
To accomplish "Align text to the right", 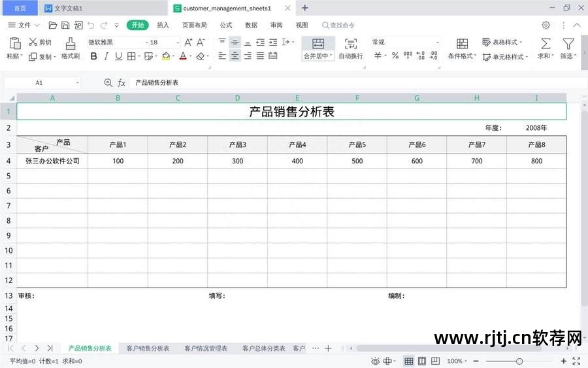I will tap(248, 56).
